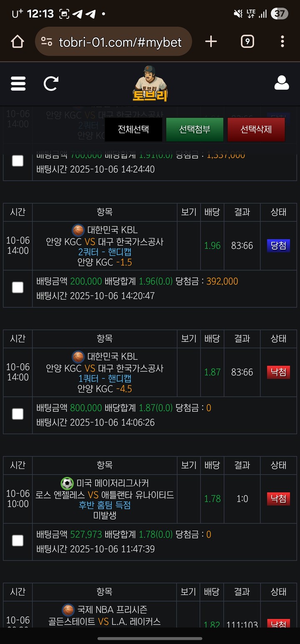Open a new browser tab plus icon
Viewport: 300px width, 644px height.
(x=211, y=41)
